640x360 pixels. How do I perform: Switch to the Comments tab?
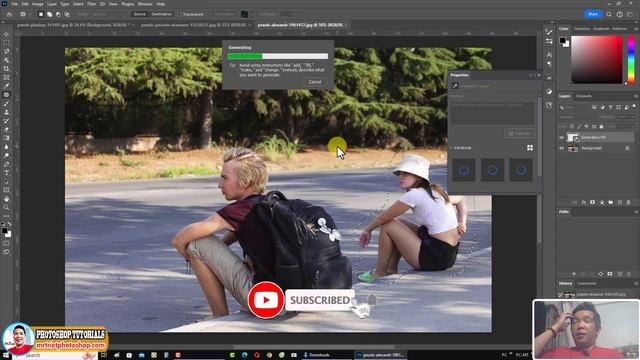click(587, 283)
